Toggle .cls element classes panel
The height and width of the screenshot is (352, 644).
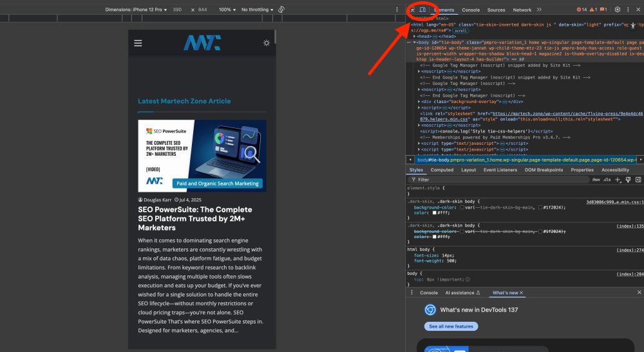[607, 180]
